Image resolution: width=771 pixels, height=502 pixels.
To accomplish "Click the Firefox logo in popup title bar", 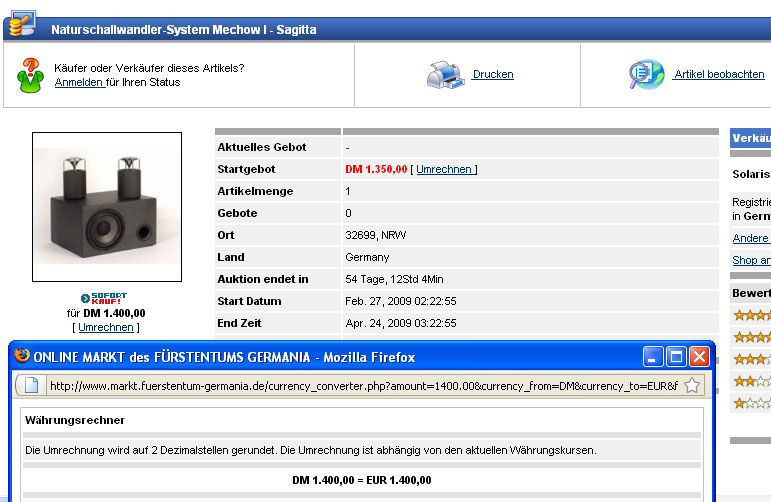I will [x=22, y=357].
